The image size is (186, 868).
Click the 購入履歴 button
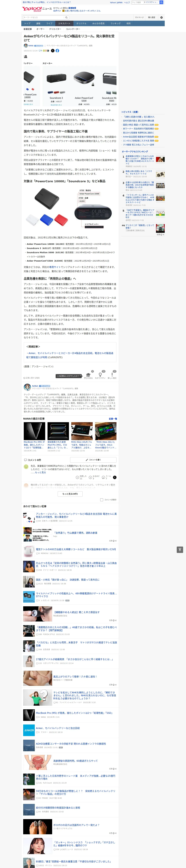coord(152,18)
